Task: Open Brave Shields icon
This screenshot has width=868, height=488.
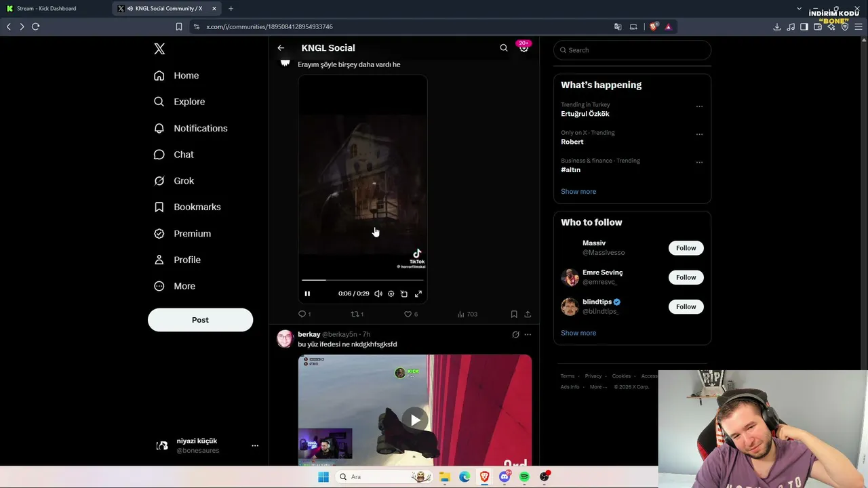Action: click(654, 26)
